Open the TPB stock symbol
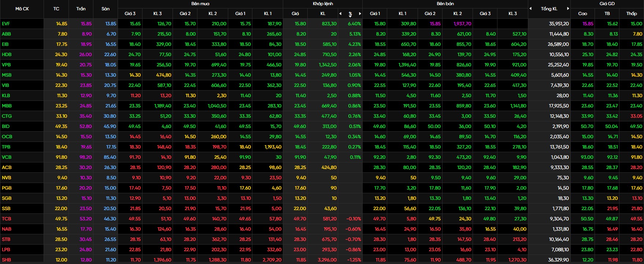The image size is (644, 264). (x=6, y=147)
